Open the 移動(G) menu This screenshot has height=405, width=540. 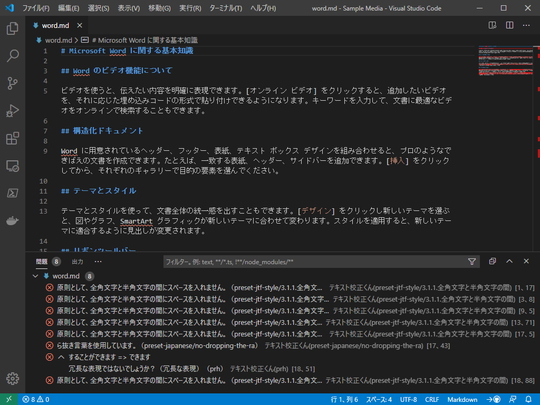click(159, 8)
